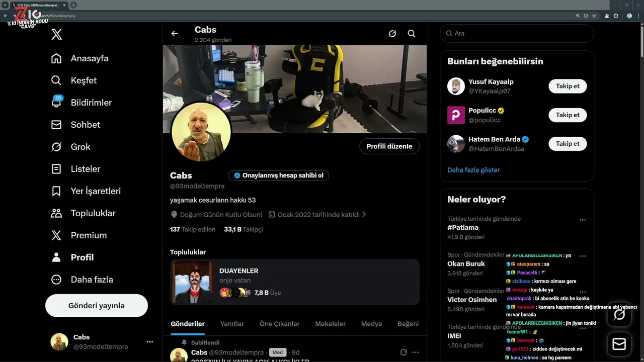Open Populicc avatar icon
Screen dimensions: 644x362
click(456, 115)
